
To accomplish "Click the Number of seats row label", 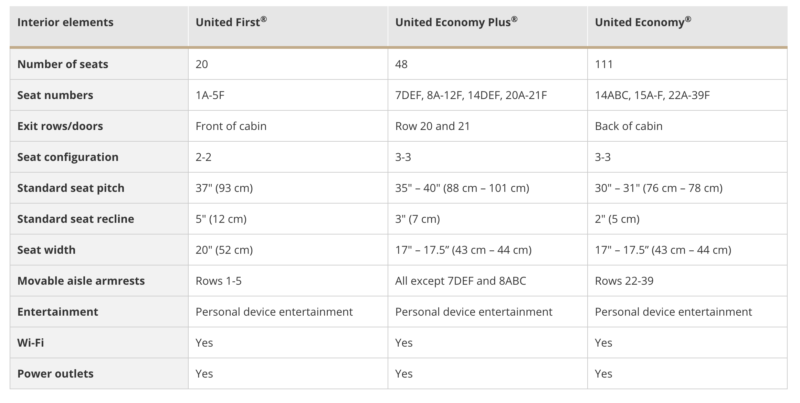I will point(61,64).
